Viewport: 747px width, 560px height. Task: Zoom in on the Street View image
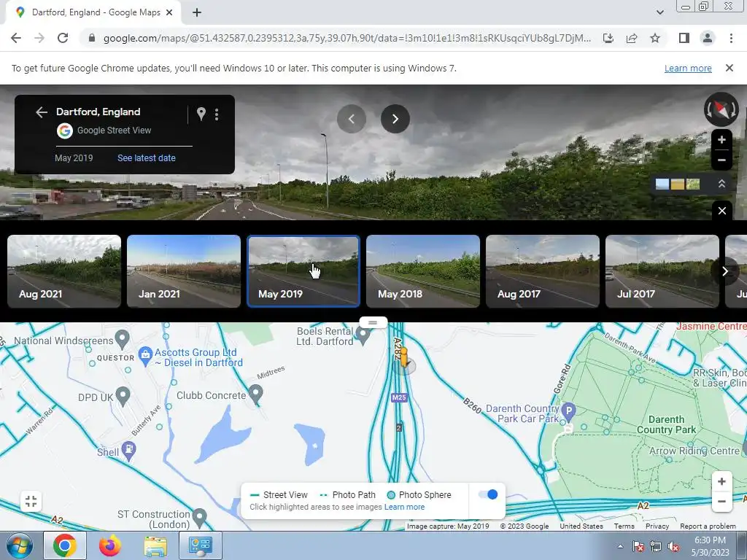pos(721,140)
